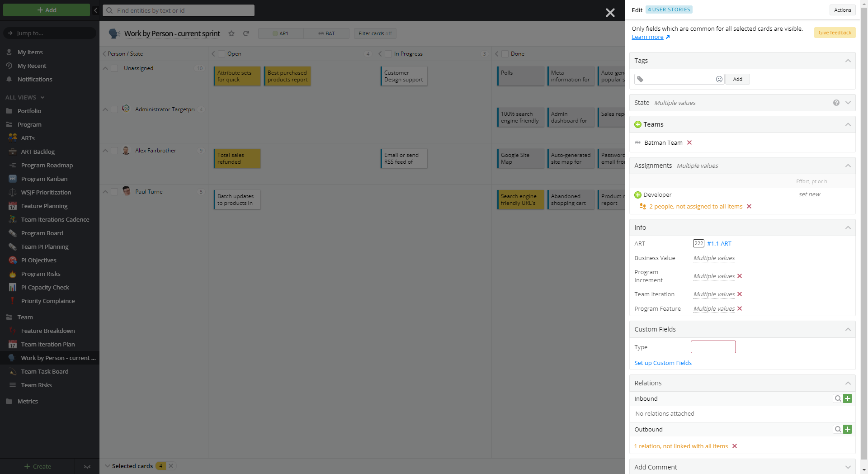The height and width of the screenshot is (474, 868).
Task: Add a team using the green plus icon
Action: tap(638, 124)
